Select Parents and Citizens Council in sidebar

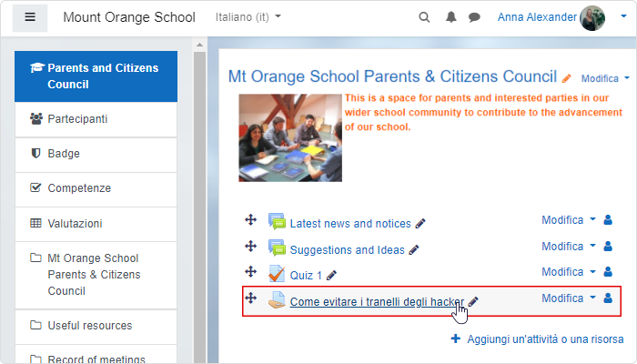96,76
